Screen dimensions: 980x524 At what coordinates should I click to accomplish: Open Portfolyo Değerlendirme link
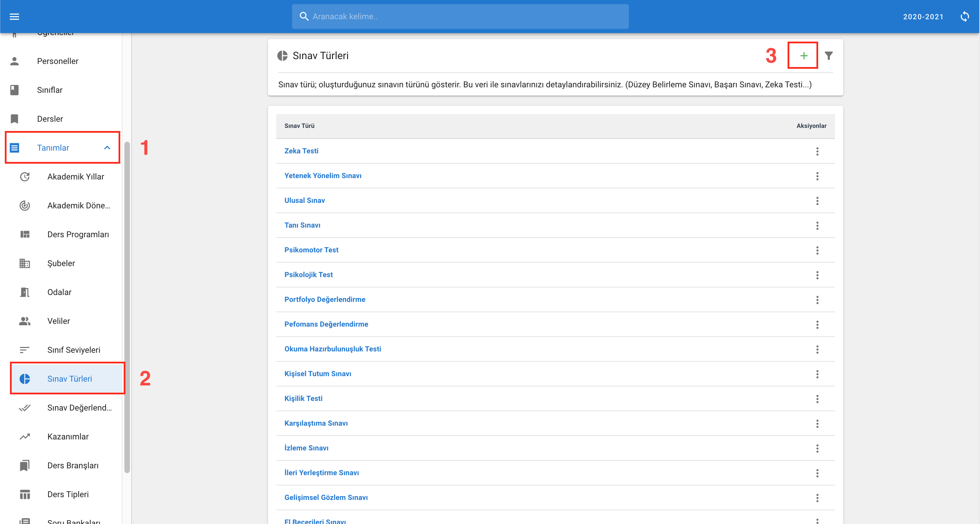click(325, 299)
